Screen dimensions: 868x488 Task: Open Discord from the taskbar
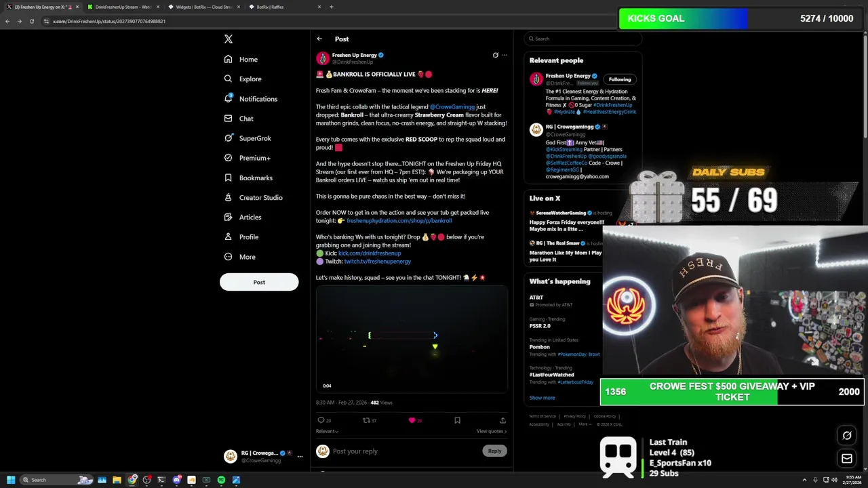[x=176, y=480]
